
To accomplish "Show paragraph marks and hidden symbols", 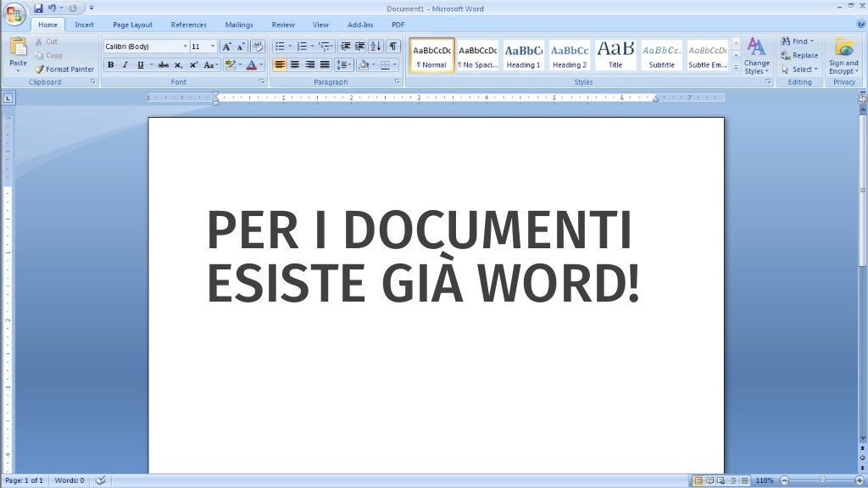I will pyautogui.click(x=392, y=47).
